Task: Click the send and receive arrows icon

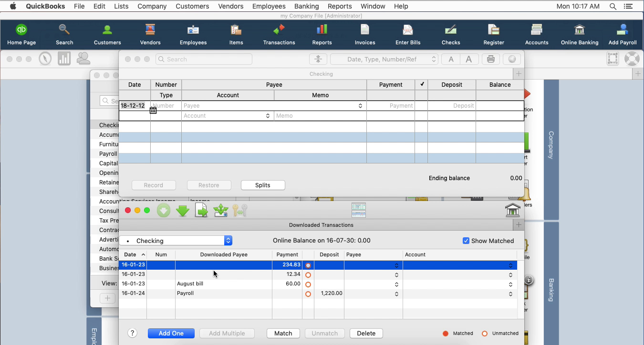Action: (221, 210)
